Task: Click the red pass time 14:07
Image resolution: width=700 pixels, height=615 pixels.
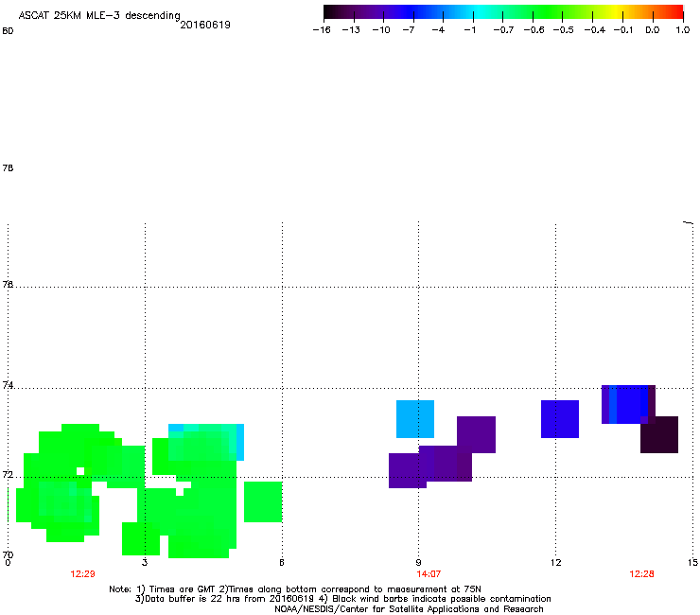Action: click(x=429, y=574)
